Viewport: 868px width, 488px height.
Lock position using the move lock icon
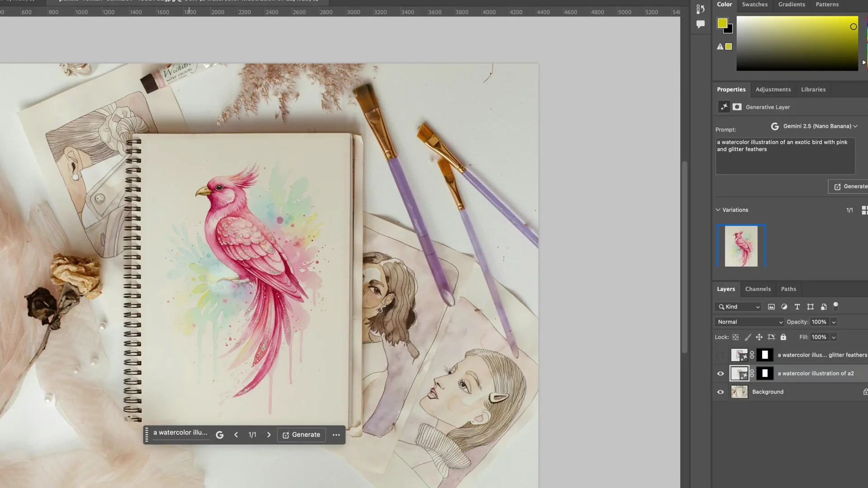pos(759,337)
